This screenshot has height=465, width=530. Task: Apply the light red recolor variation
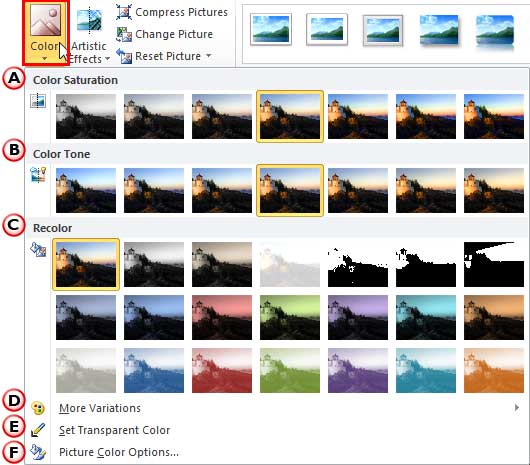(222, 370)
